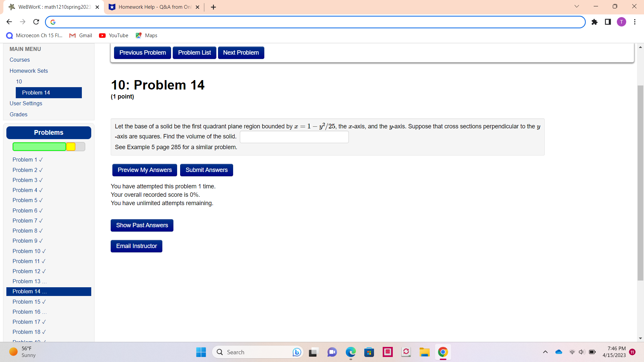
Task: Click the volume answer input field
Action: tap(294, 137)
